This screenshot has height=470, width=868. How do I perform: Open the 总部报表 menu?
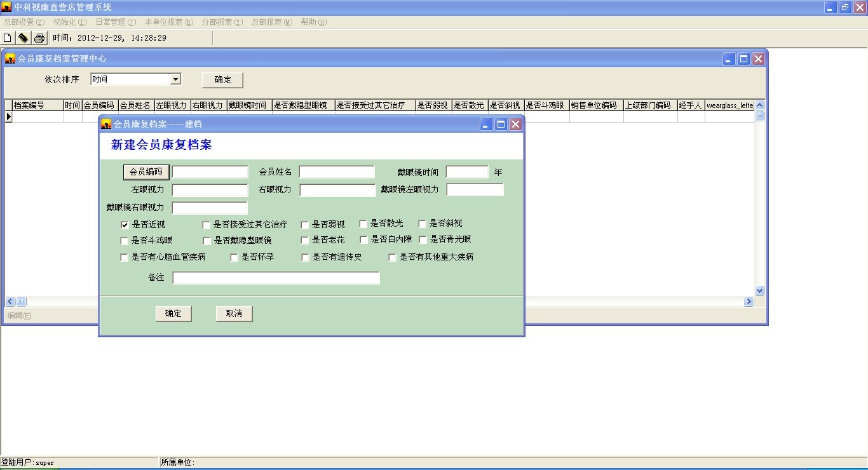pyautogui.click(x=272, y=22)
